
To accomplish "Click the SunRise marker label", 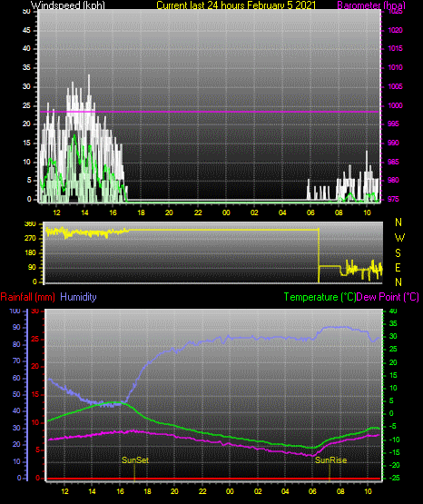I will click(330, 460).
